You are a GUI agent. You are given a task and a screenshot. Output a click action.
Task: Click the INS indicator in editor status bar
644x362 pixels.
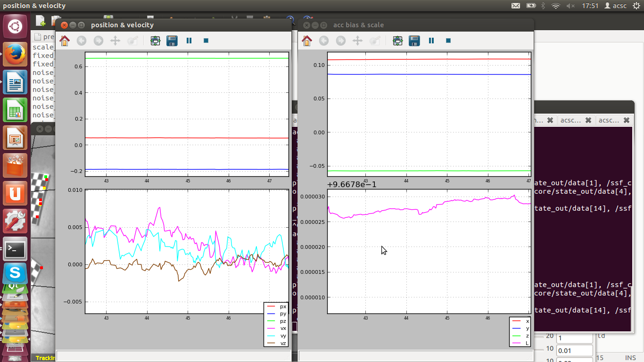630,358
